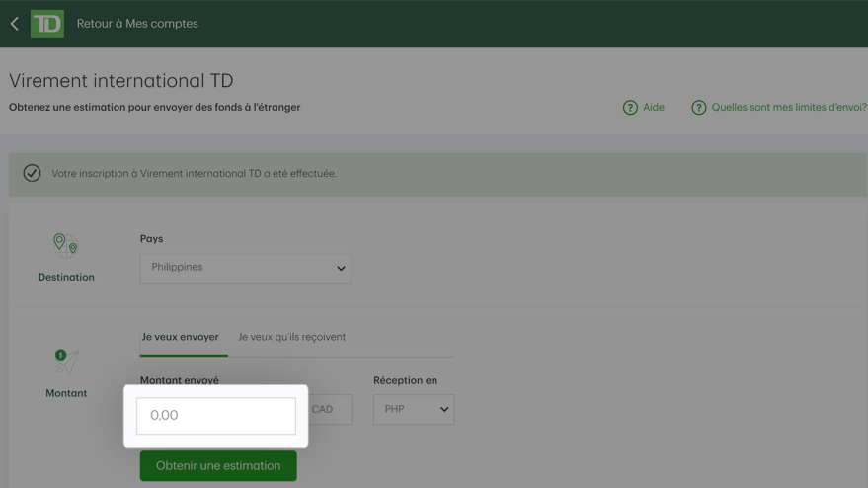Open the Retour à Mes comptes link
This screenshot has width=868, height=488.
pos(137,24)
